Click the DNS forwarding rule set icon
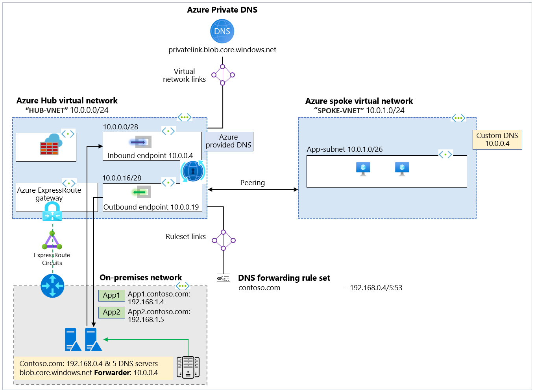 coord(224,278)
